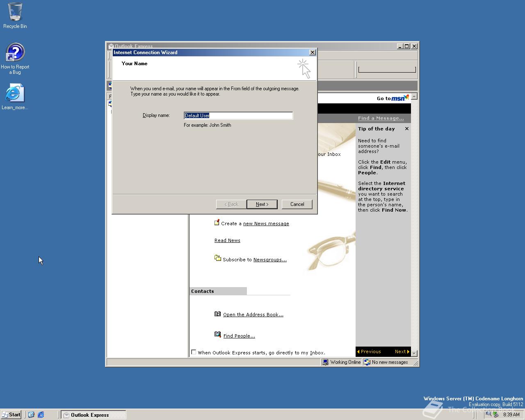
Task: Click the Find People icon under Contacts
Action: click(x=217, y=335)
